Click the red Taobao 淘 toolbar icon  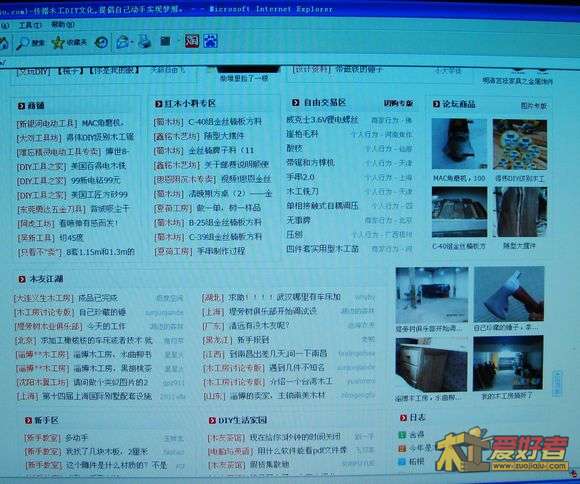pos(192,41)
